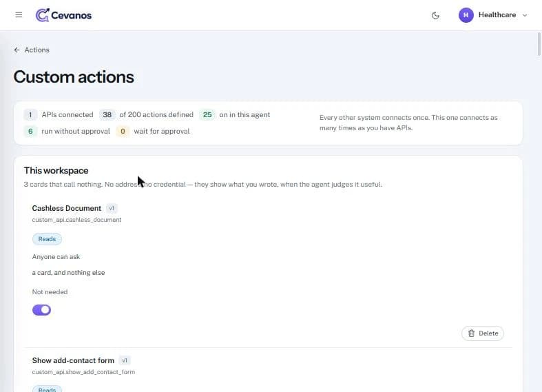Click the Reads tag under Cashless Document
Screen dimensions: 542x392
(47, 239)
